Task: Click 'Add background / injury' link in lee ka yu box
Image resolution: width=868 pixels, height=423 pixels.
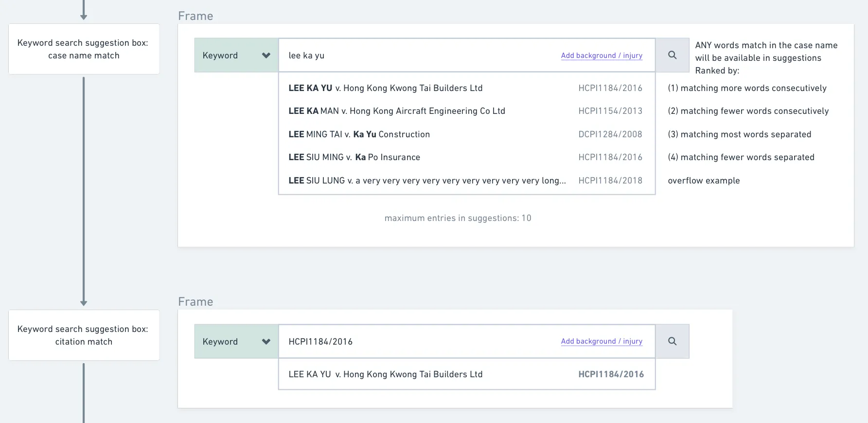Action: (602, 55)
